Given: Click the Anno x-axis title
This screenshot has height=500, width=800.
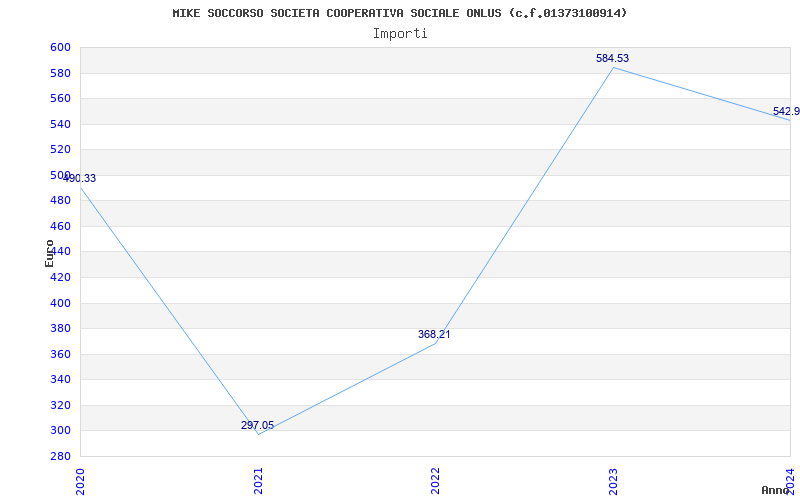Looking at the screenshot, I should click(x=776, y=490).
